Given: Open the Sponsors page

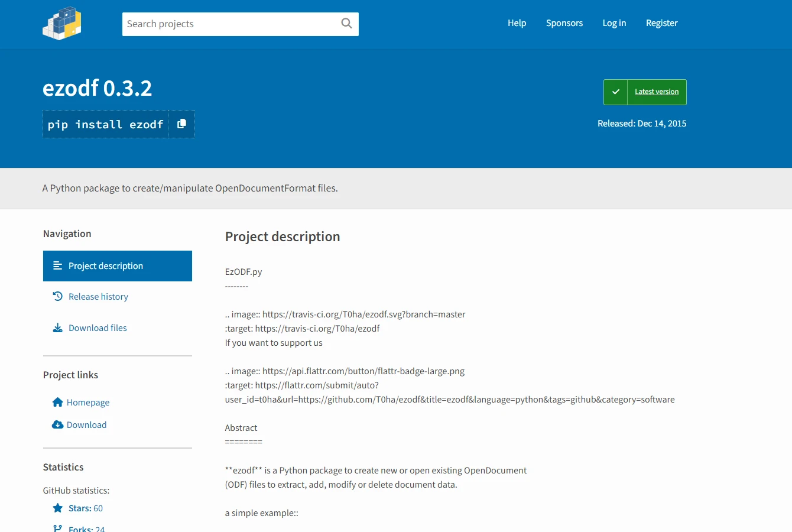Looking at the screenshot, I should tap(564, 23).
